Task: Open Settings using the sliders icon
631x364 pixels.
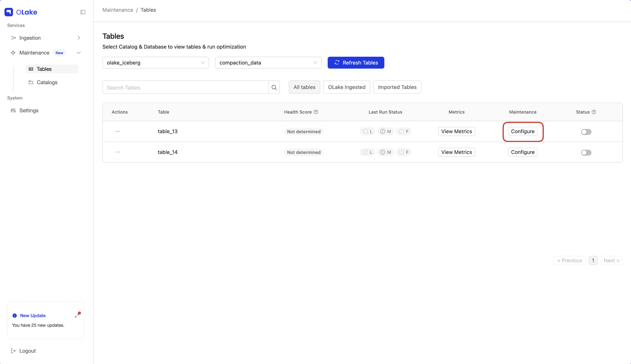Action: coord(13,110)
